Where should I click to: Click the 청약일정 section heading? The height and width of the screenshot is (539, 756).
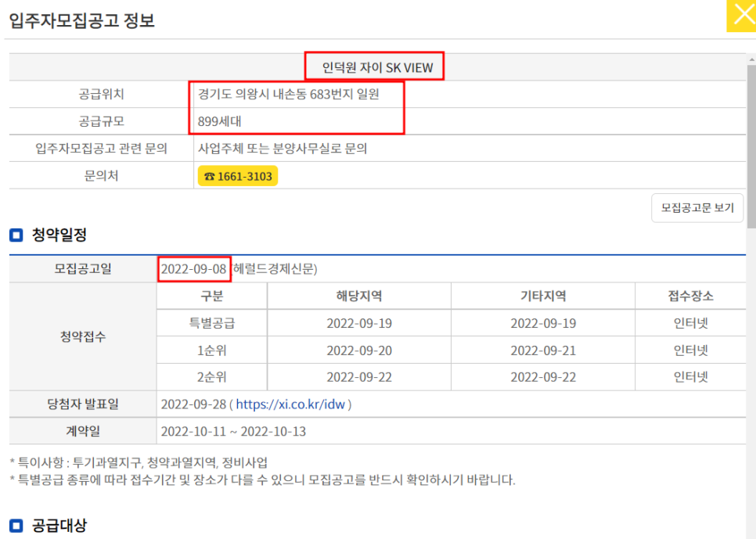click(59, 235)
